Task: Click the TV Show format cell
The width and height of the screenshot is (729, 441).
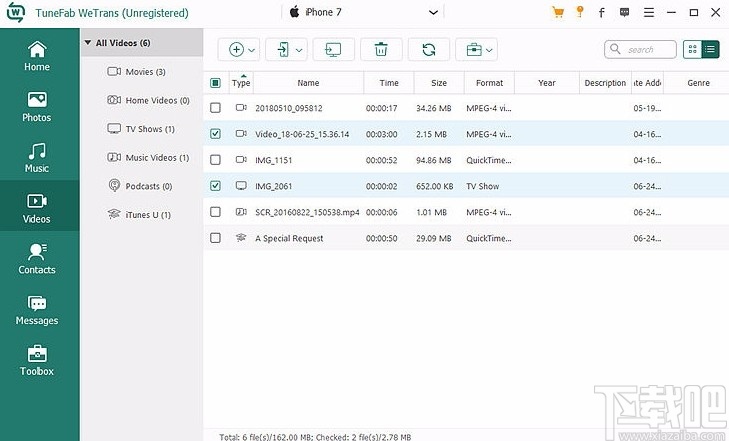Action: click(x=483, y=186)
